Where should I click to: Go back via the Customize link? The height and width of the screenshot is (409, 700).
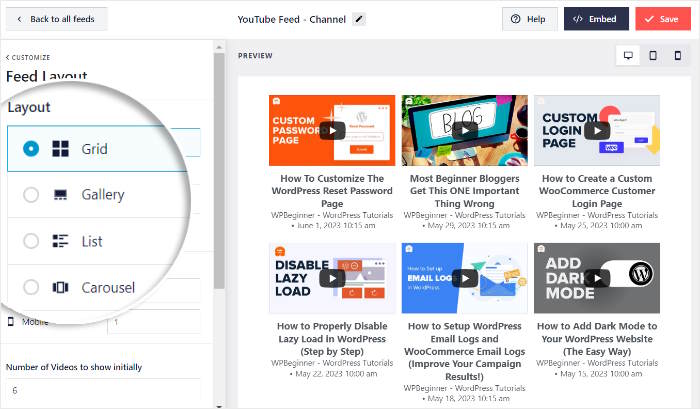28,58
